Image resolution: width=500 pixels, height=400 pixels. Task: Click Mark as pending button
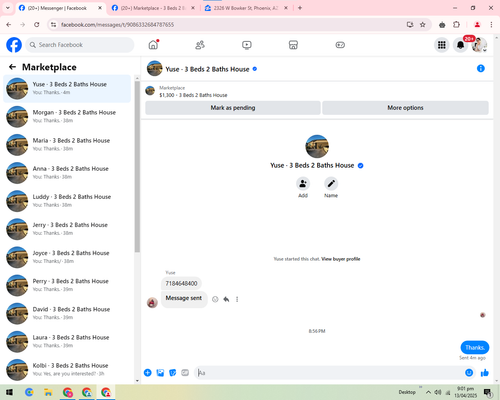[233, 108]
